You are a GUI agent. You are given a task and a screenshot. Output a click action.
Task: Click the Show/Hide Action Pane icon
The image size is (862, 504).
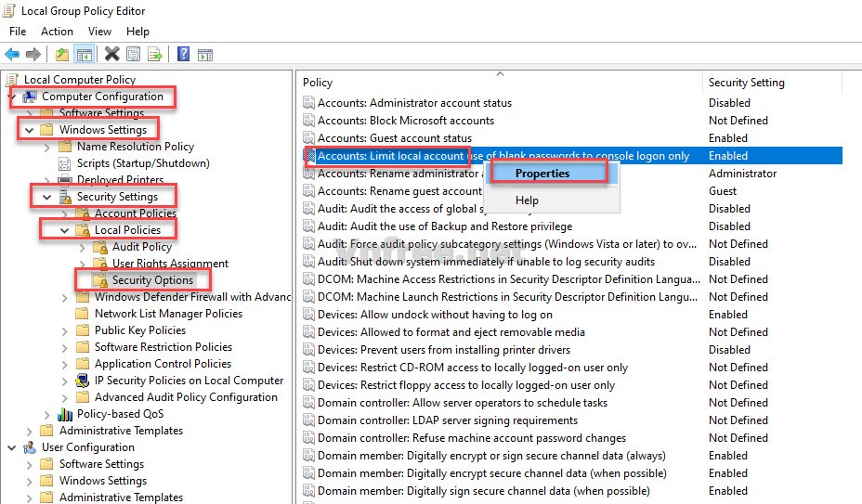(205, 55)
